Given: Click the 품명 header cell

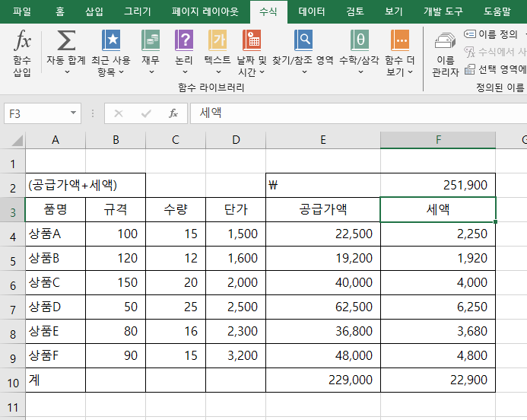Looking at the screenshot, I should tap(56, 210).
